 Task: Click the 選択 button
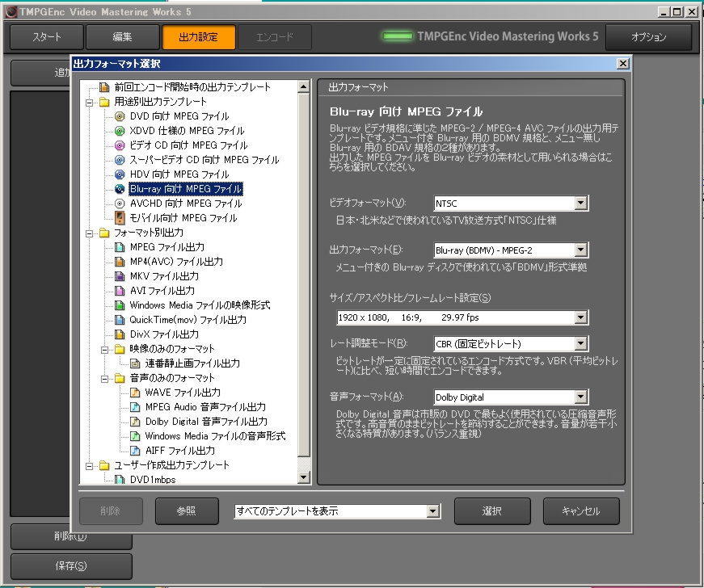[x=492, y=510]
